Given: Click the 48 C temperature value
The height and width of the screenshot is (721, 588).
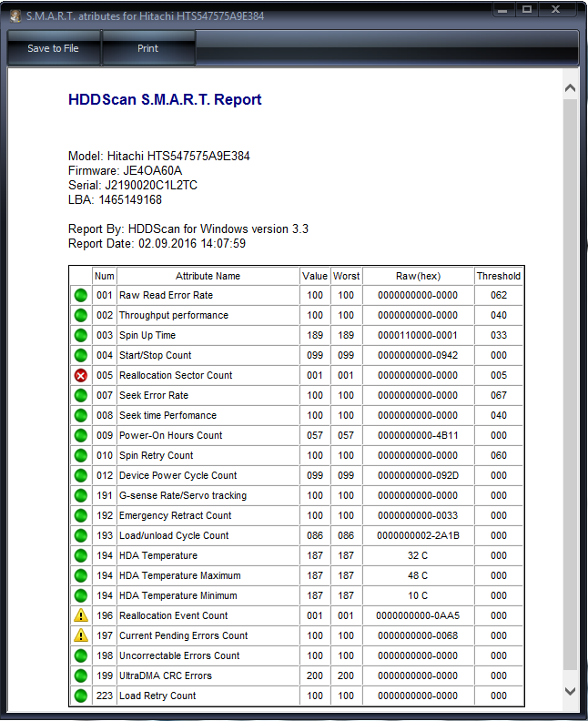Looking at the screenshot, I should [x=418, y=575].
